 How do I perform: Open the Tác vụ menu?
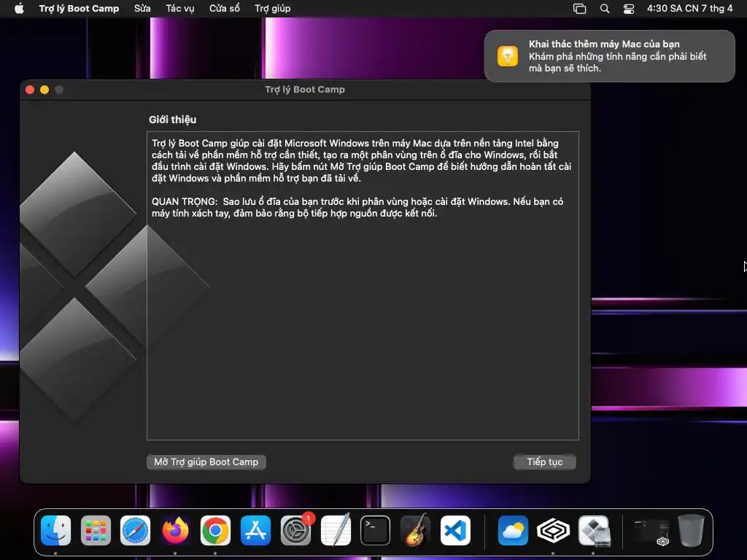click(180, 9)
